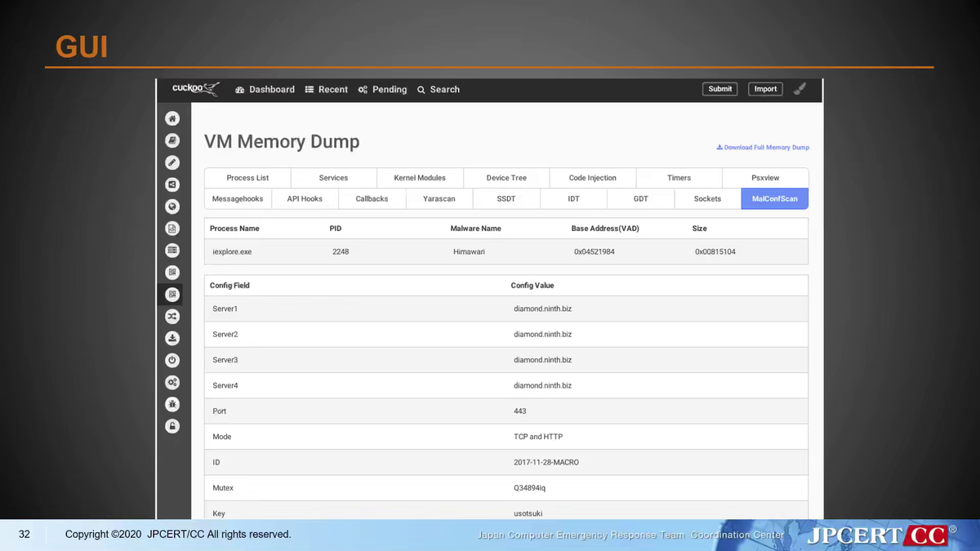Image resolution: width=980 pixels, height=551 pixels.
Task: Switch to the Services tab
Action: pos(333,178)
